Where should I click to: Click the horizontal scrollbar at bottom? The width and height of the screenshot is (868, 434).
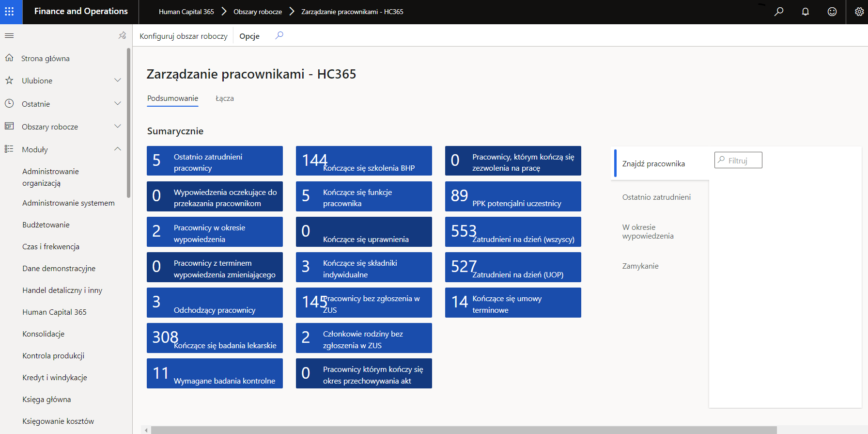tap(464, 430)
